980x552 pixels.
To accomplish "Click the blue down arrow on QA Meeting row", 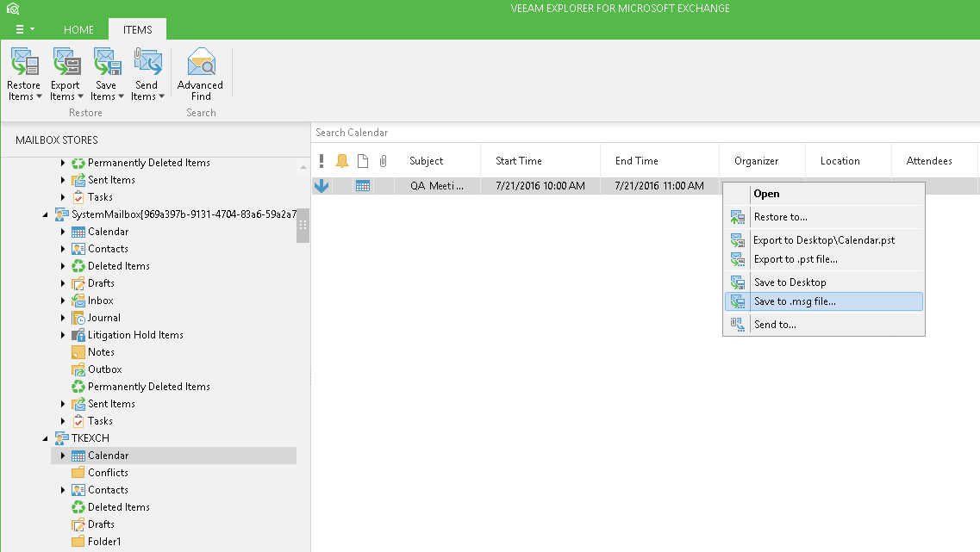I will [321, 185].
